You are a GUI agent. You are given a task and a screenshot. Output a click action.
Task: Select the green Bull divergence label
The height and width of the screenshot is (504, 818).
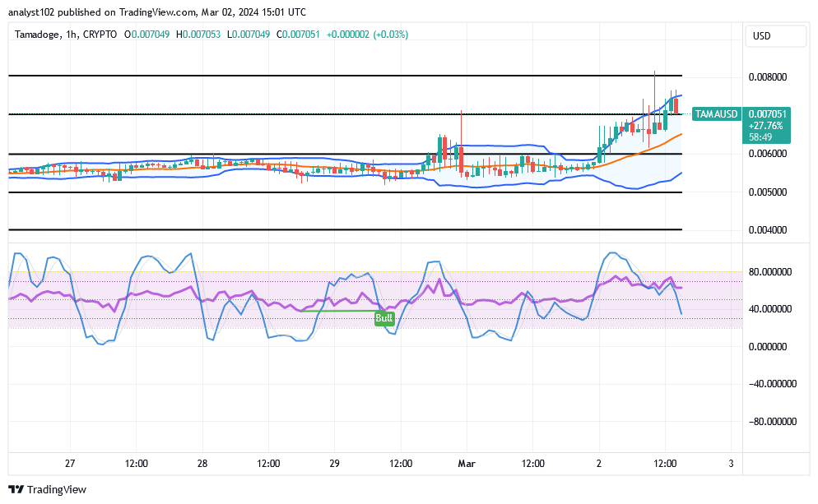click(x=384, y=318)
